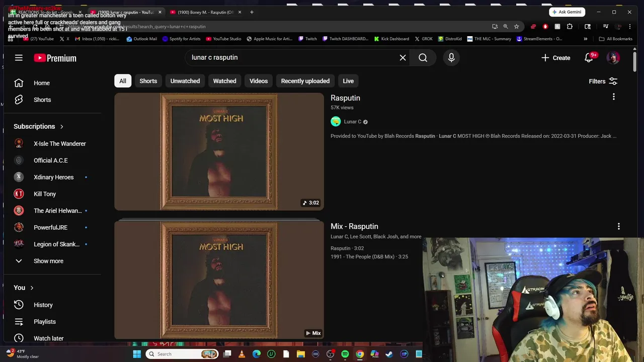Open Spotify from Windows taskbar
The height and width of the screenshot is (362, 644).
coord(345,354)
